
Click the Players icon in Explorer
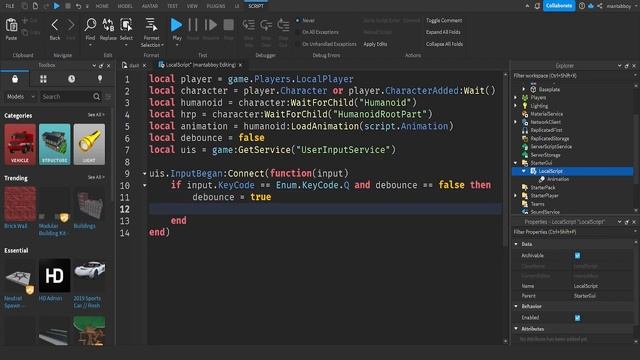[525, 98]
